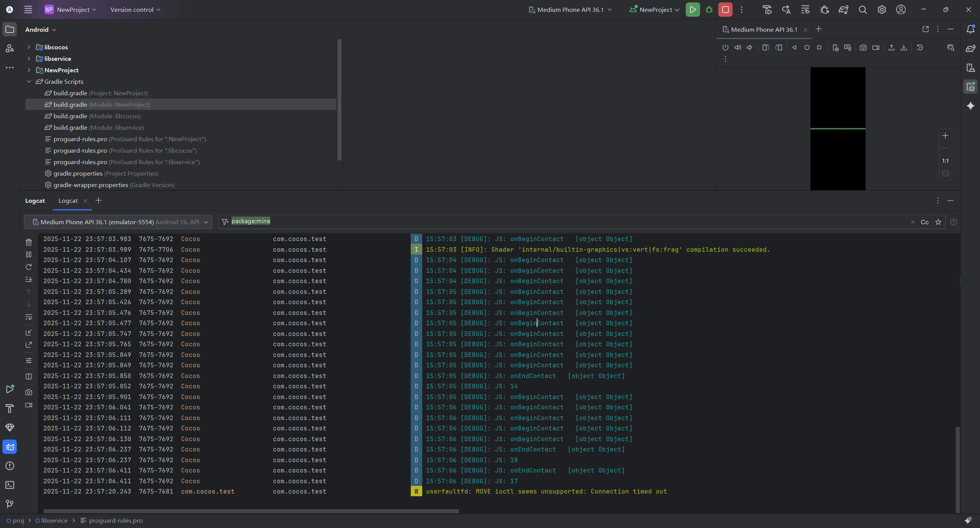
Task: Click the Debug bug icon
Action: [x=709, y=10]
